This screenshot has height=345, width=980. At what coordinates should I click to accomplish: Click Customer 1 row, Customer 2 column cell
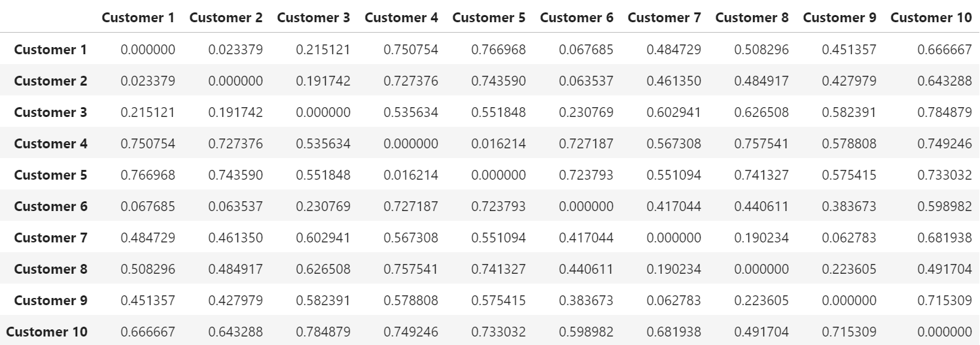pos(236,50)
